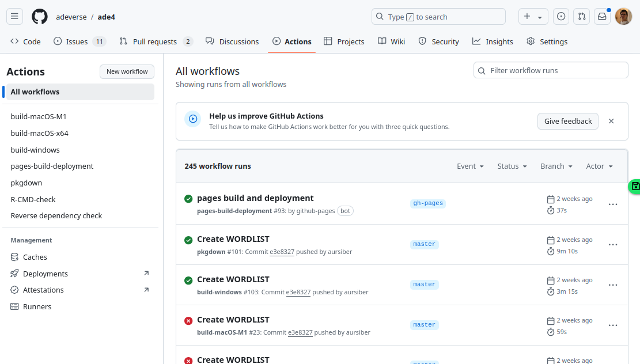Click the plus create-new icon
Viewport: 640px width, 364px height.
click(527, 16)
